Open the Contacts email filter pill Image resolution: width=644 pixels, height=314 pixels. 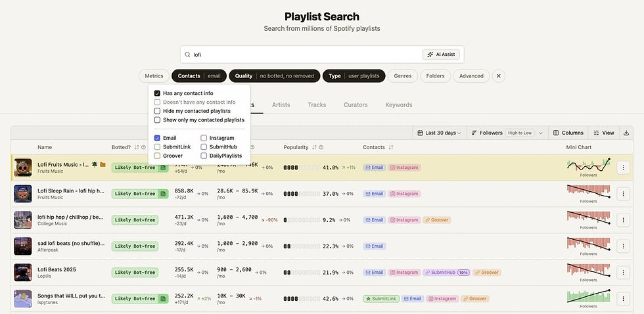[x=199, y=76]
